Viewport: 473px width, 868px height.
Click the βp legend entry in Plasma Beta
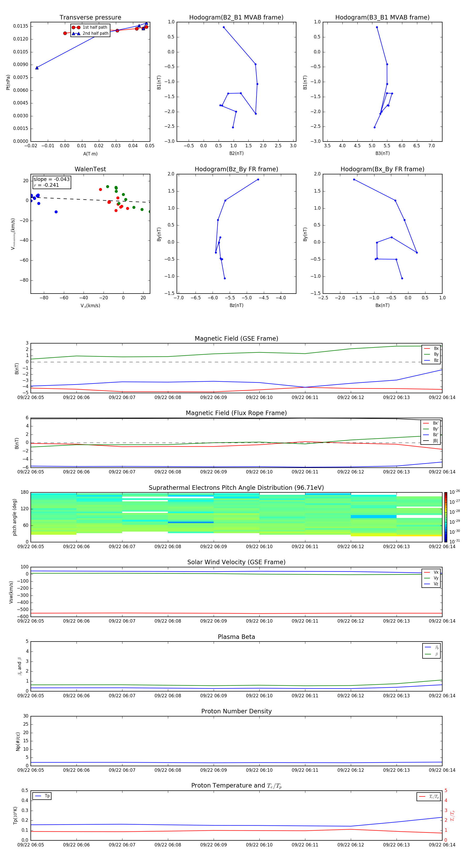click(x=431, y=647)
